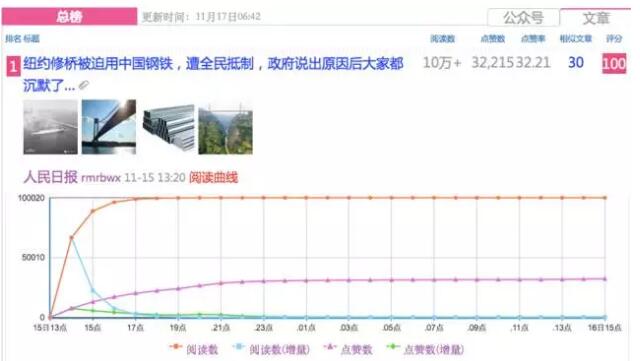Toggle 点赞数 purple legend series
This screenshot has width=640, height=361.
(x=348, y=349)
